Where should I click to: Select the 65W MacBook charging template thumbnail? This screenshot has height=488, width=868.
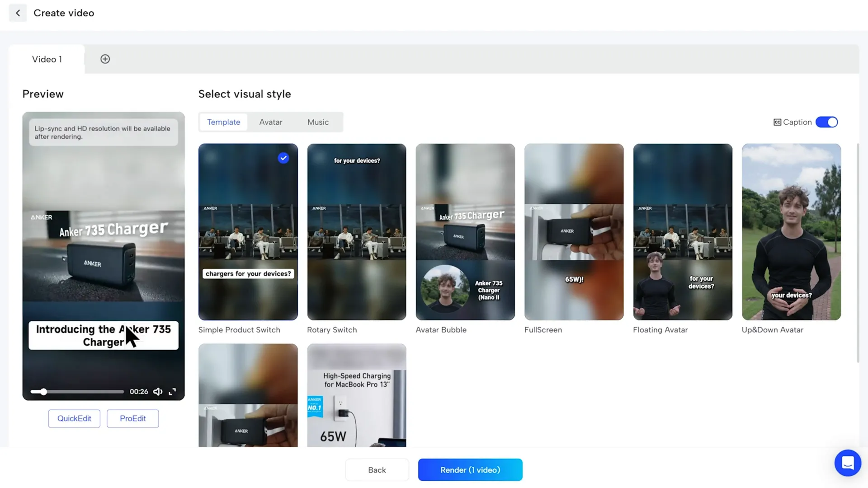[357, 395]
